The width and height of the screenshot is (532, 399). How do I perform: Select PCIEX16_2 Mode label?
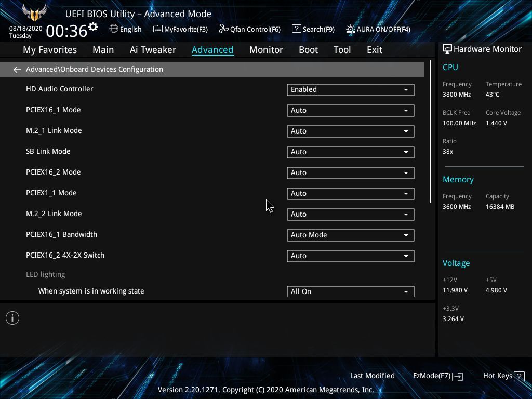(x=54, y=172)
